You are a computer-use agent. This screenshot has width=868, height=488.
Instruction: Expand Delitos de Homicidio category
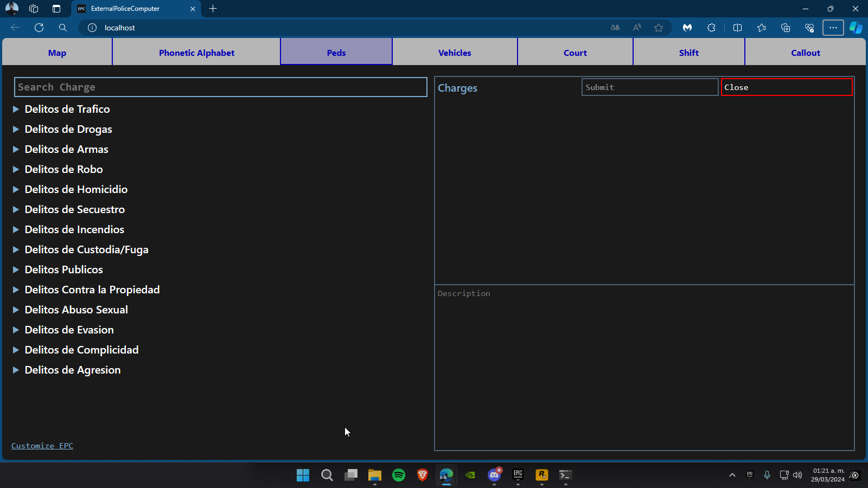[76, 189]
